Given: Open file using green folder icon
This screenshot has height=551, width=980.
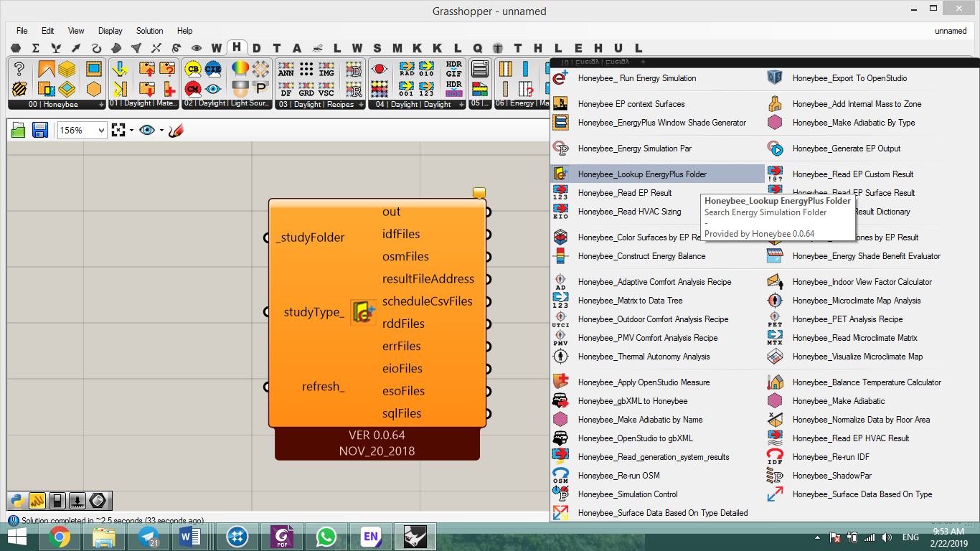Looking at the screenshot, I should tap(19, 130).
